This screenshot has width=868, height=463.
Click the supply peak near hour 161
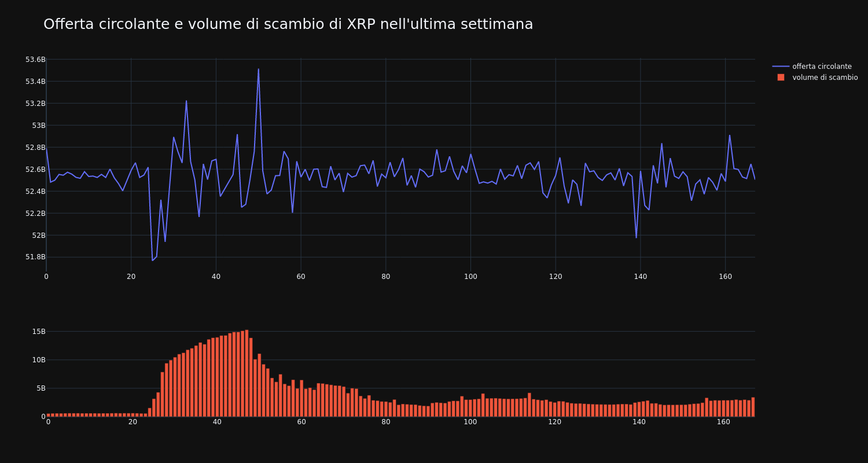click(x=730, y=135)
